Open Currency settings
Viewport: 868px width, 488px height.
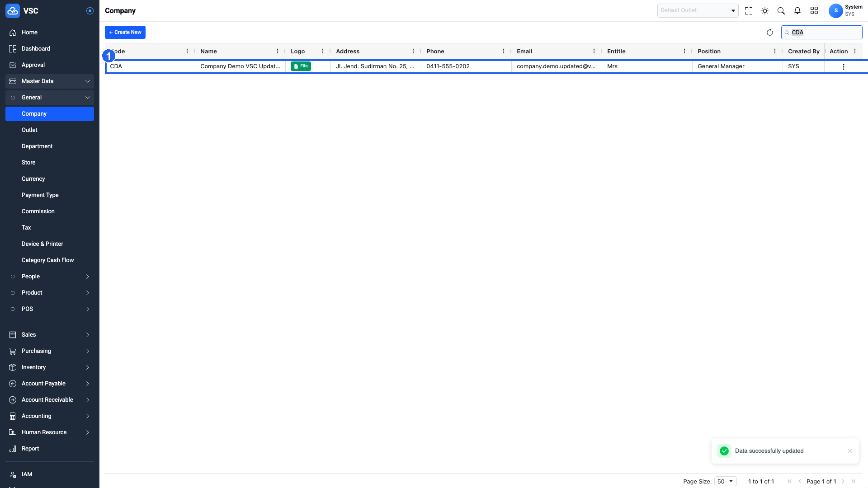coord(50,179)
